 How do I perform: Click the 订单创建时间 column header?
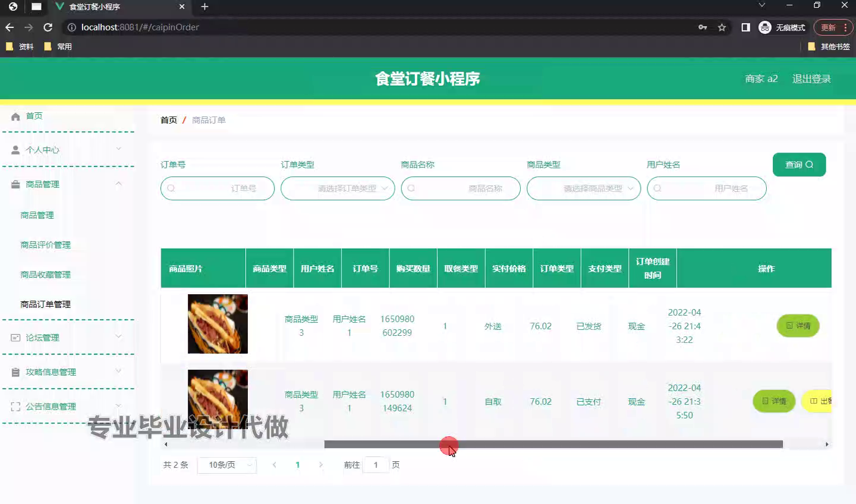pos(653,268)
